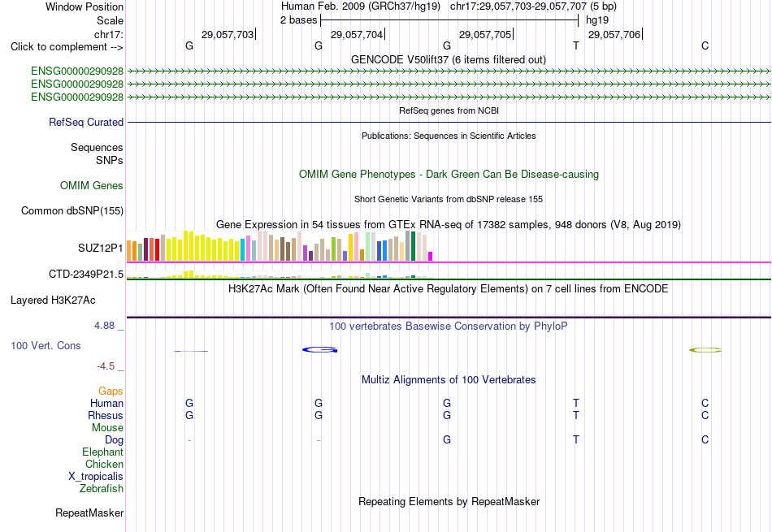Viewport: 772px width, 532px height.
Task: Click 'Repeating Elements by RepeatMasker' title
Action: [x=449, y=501]
